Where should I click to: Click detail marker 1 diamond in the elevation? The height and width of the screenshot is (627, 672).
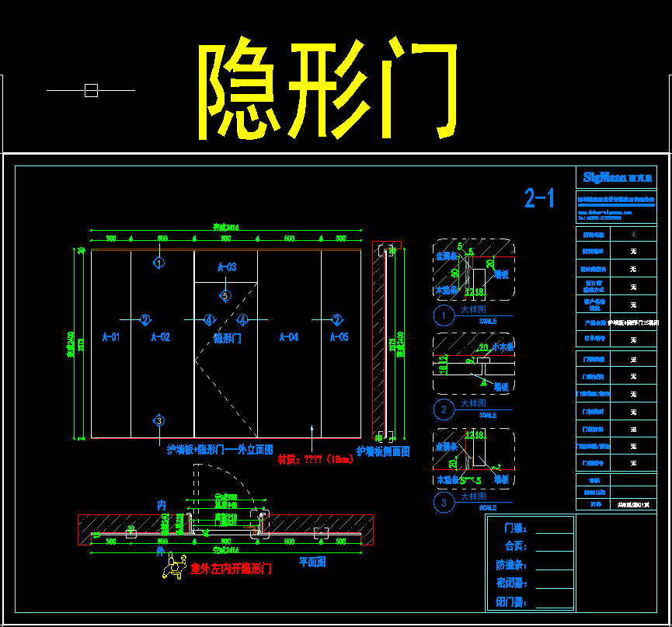tap(159, 263)
